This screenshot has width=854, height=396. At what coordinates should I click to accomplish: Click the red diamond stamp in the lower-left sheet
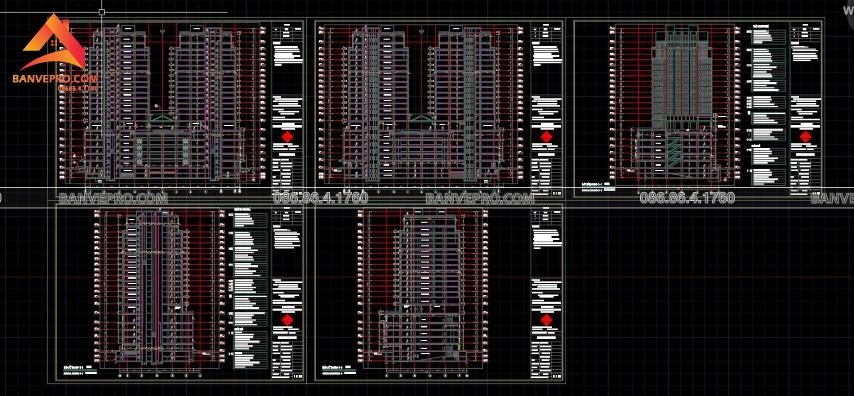pos(287,320)
